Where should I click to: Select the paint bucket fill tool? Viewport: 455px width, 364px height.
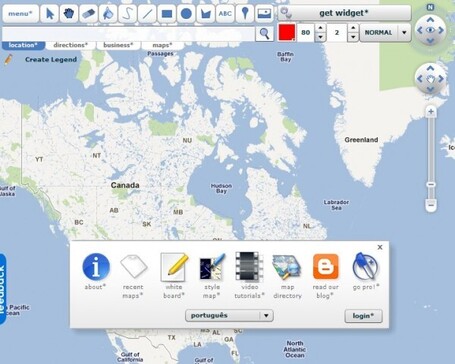pyautogui.click(x=108, y=14)
